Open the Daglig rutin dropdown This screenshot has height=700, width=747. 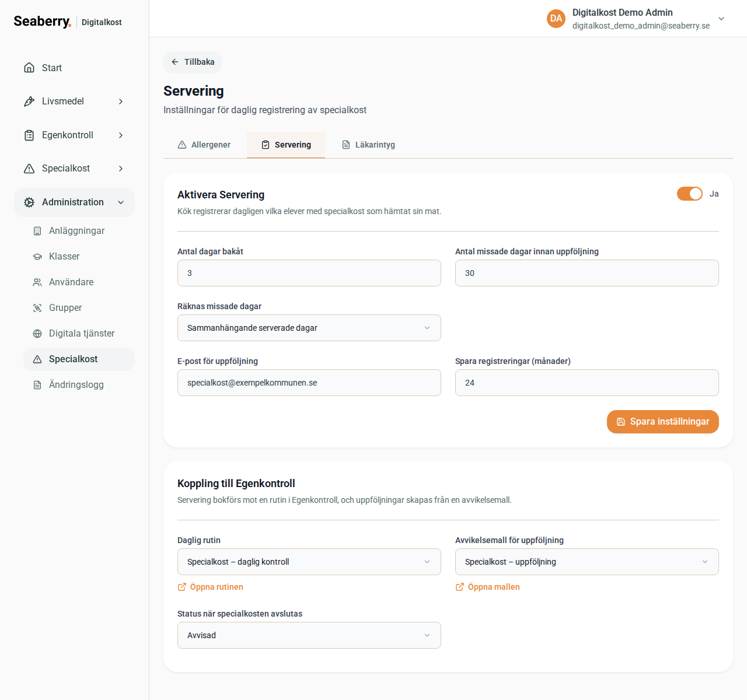(x=309, y=562)
